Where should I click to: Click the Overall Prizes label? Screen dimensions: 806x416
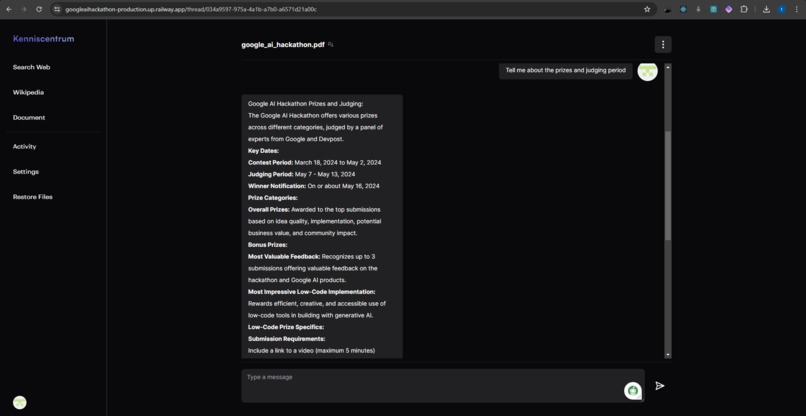268,210
